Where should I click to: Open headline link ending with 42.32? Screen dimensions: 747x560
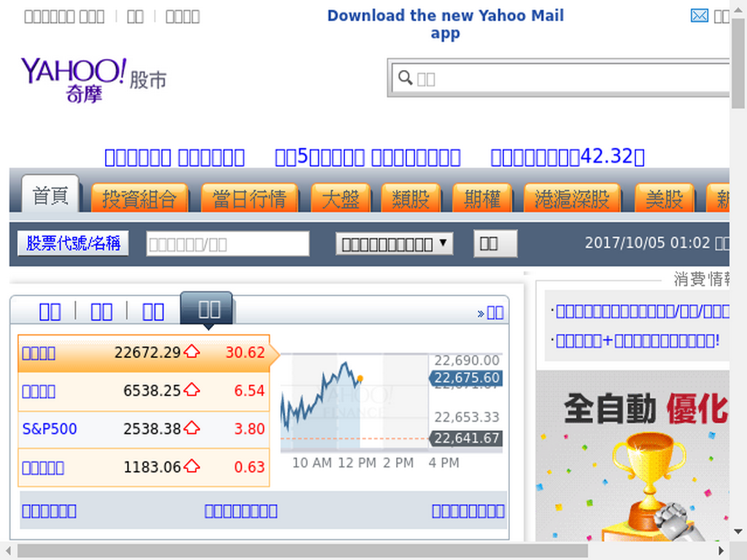click(568, 156)
